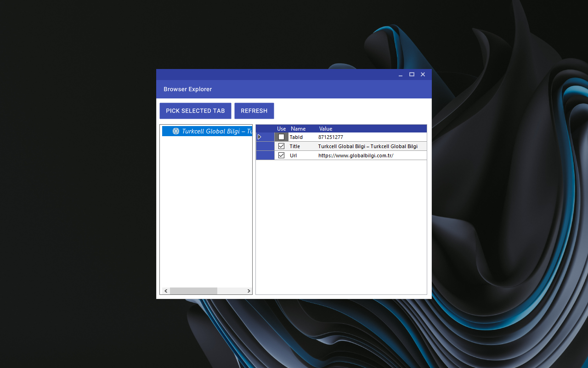This screenshot has height=368, width=588.
Task: Refresh the browser tab list
Action: pos(254,111)
